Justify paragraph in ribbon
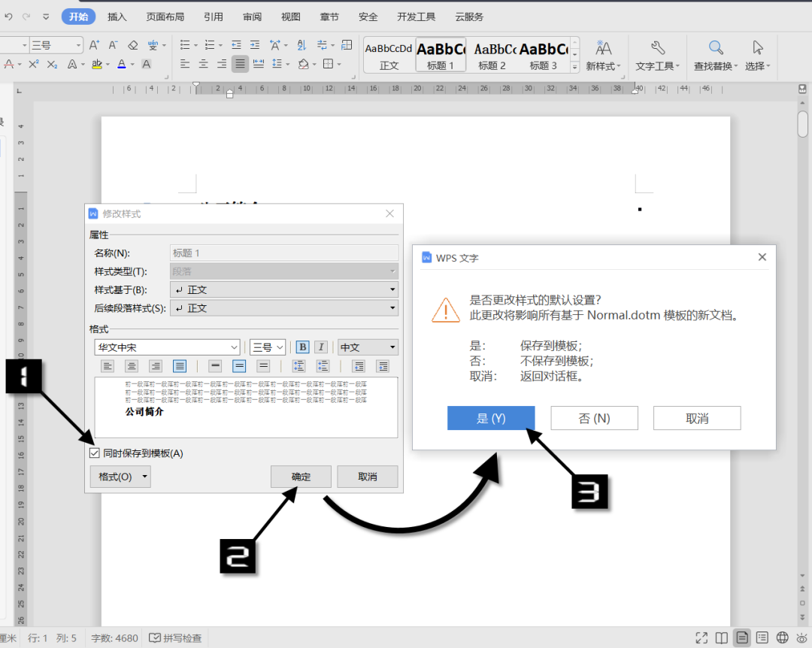The width and height of the screenshot is (812, 648). [x=240, y=64]
